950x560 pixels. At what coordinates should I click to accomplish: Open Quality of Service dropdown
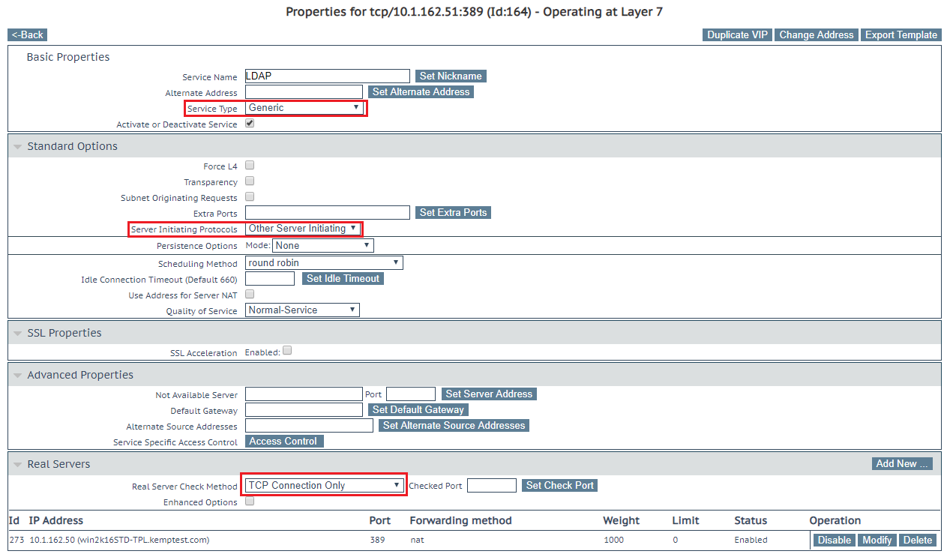(x=303, y=310)
